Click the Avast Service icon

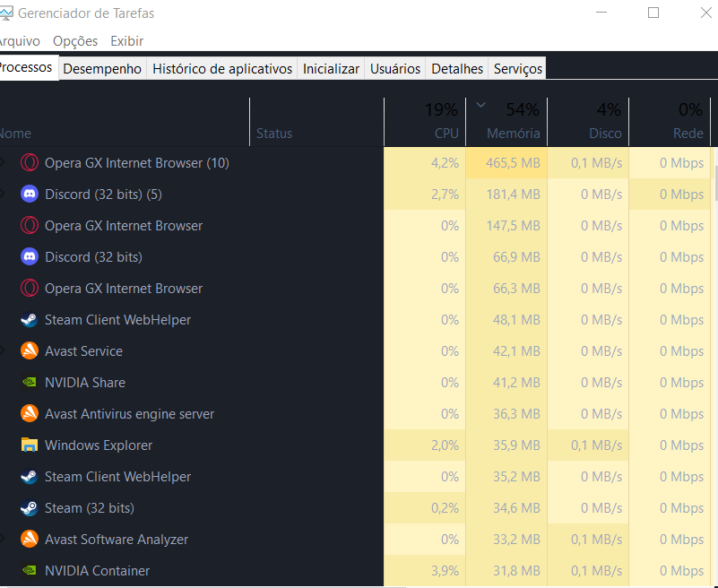[30, 350]
